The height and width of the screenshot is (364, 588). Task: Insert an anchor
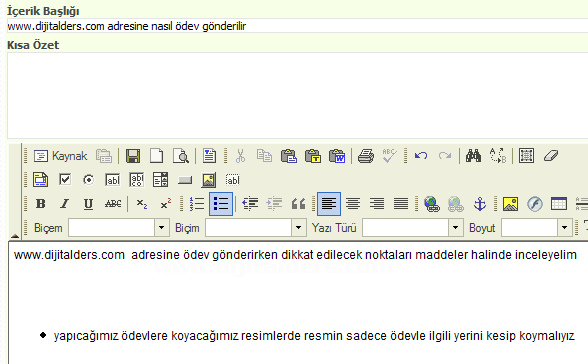(x=480, y=204)
